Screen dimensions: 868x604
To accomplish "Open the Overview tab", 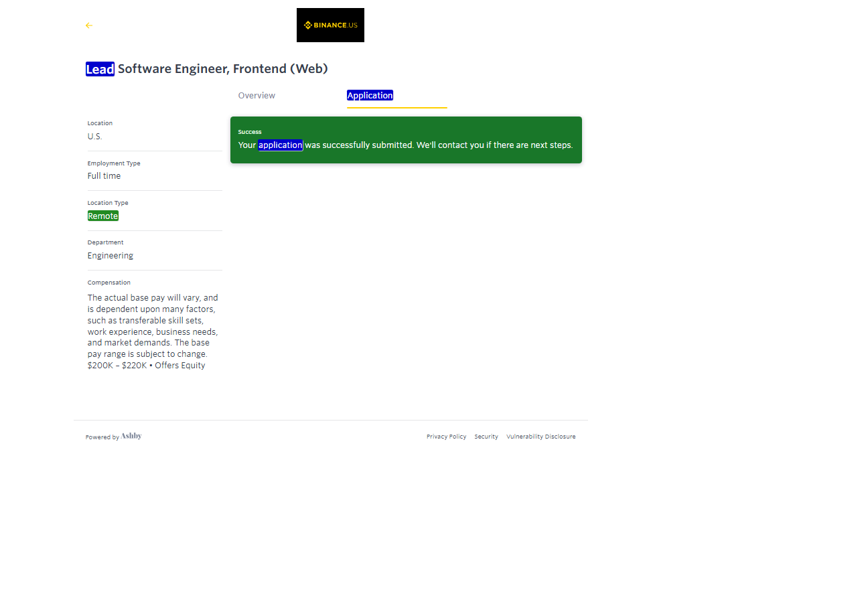I will pyautogui.click(x=257, y=96).
